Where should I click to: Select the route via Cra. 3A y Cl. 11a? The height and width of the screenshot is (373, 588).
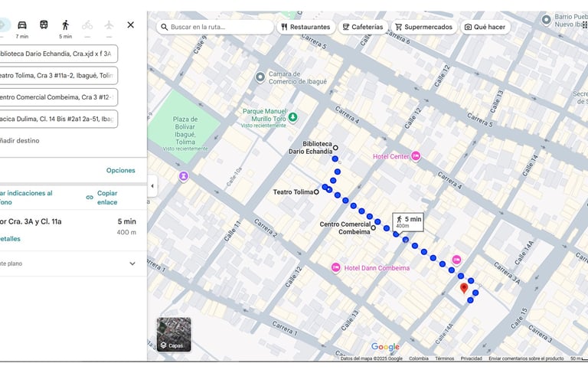(73, 231)
